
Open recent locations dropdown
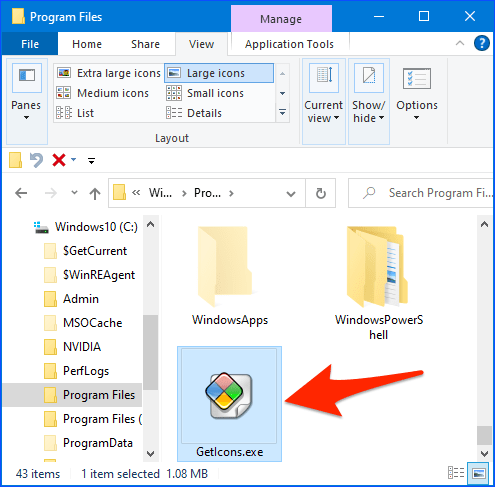75,192
